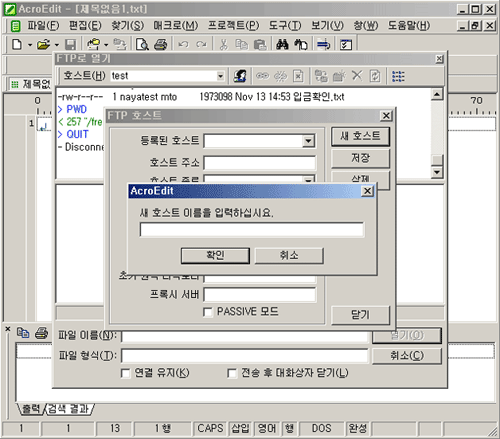Toggle the PASSIVE 모드 checkbox
The width and height of the screenshot is (500, 439).
tap(208, 312)
